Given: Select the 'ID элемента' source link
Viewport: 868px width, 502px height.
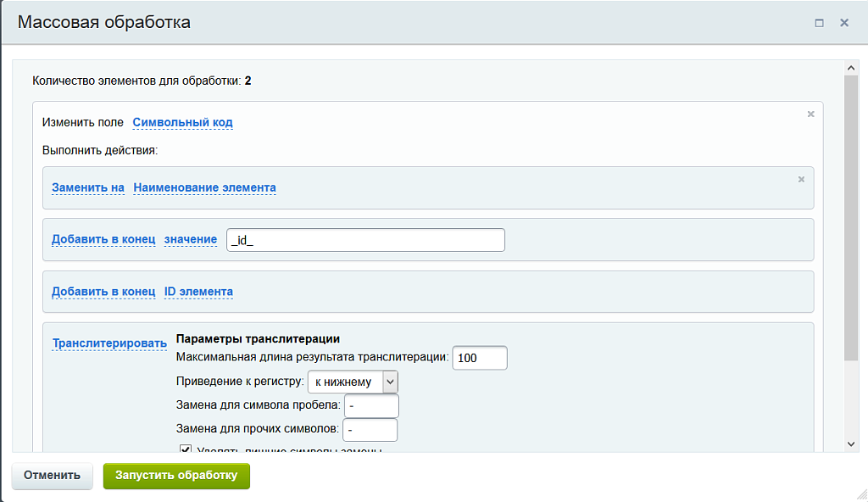Looking at the screenshot, I should tap(198, 291).
